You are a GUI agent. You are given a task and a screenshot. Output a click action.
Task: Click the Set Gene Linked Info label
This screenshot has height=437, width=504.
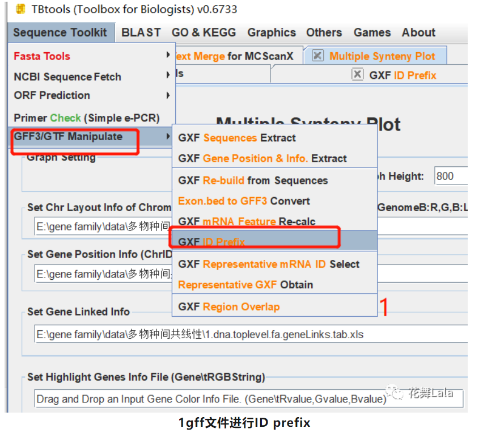78,312
